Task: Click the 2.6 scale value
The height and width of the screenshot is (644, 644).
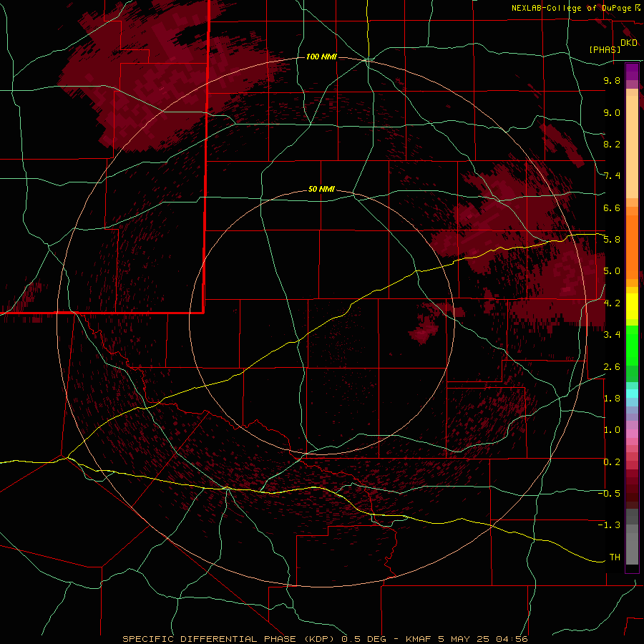Action: tap(612, 367)
